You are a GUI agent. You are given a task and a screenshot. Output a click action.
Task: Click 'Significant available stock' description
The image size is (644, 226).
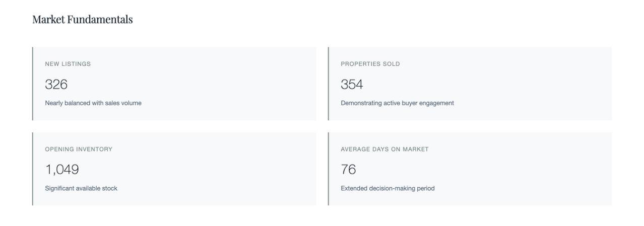point(81,188)
